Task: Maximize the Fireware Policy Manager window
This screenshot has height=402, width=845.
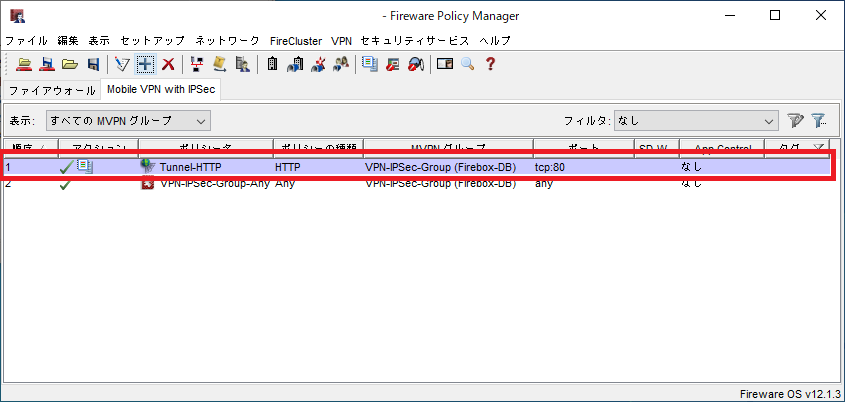Action: [x=774, y=16]
